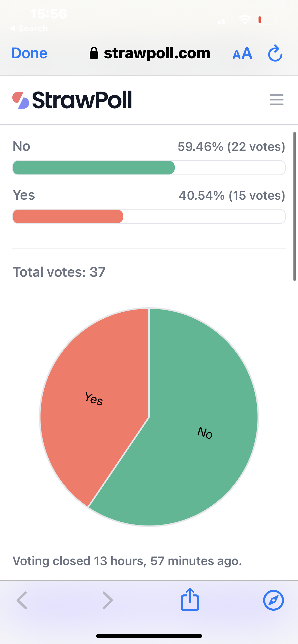Tap the home indicator bar
This screenshot has width=298, height=644.
click(149, 636)
